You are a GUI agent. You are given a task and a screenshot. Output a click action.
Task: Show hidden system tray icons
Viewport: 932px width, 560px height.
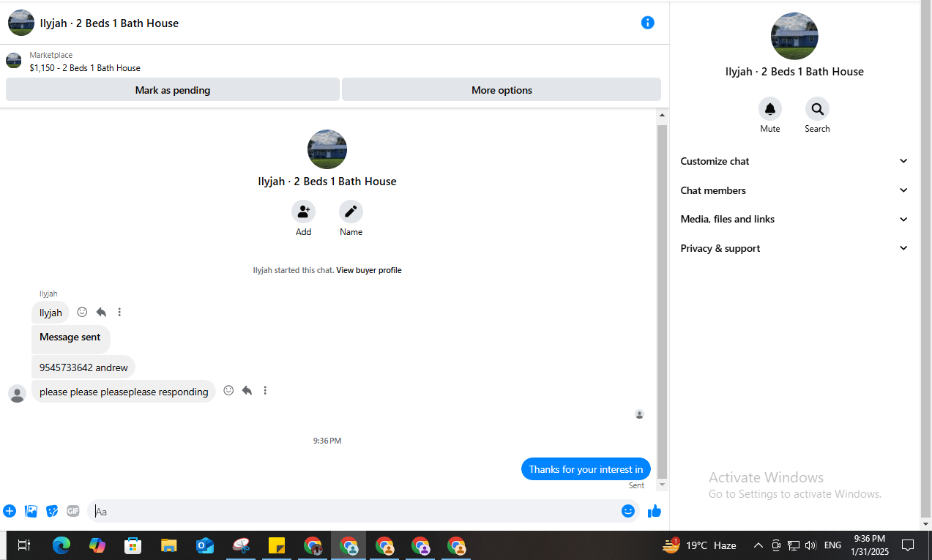click(758, 545)
